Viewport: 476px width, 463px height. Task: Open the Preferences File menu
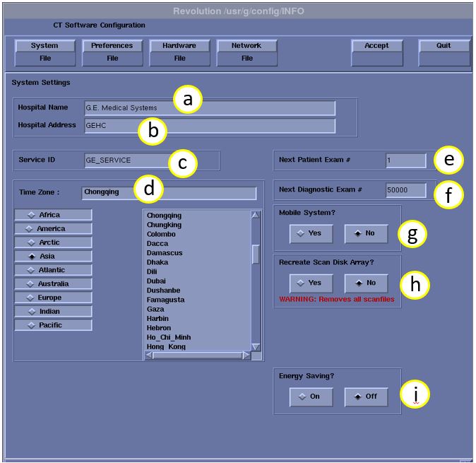(112, 52)
